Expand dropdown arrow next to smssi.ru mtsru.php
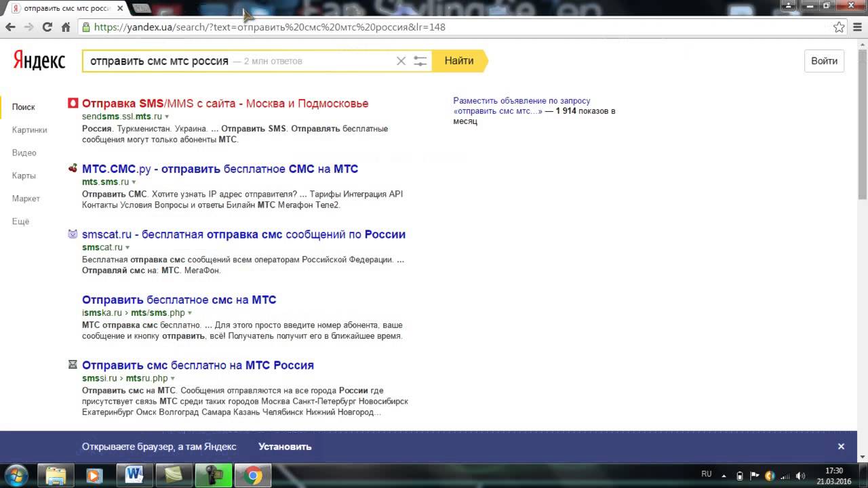 [x=173, y=379]
